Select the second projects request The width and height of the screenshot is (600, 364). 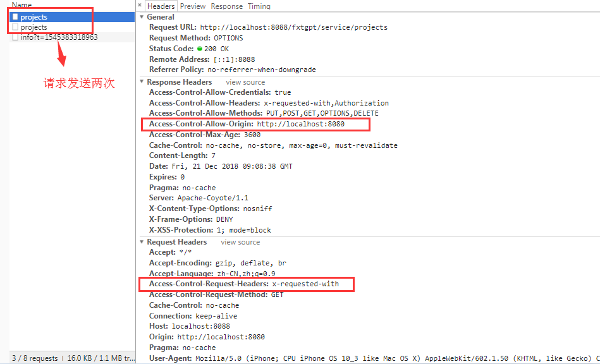(x=72, y=27)
